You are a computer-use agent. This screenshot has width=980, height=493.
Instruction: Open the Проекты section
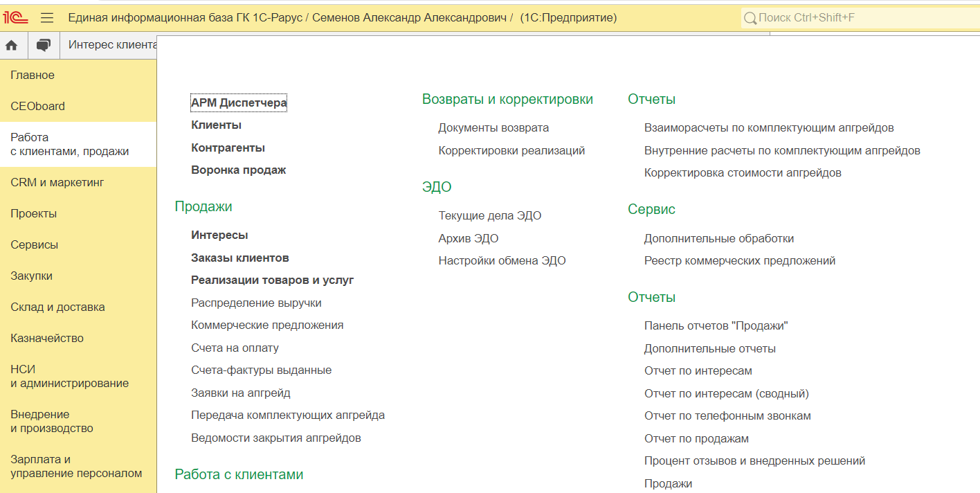78,213
